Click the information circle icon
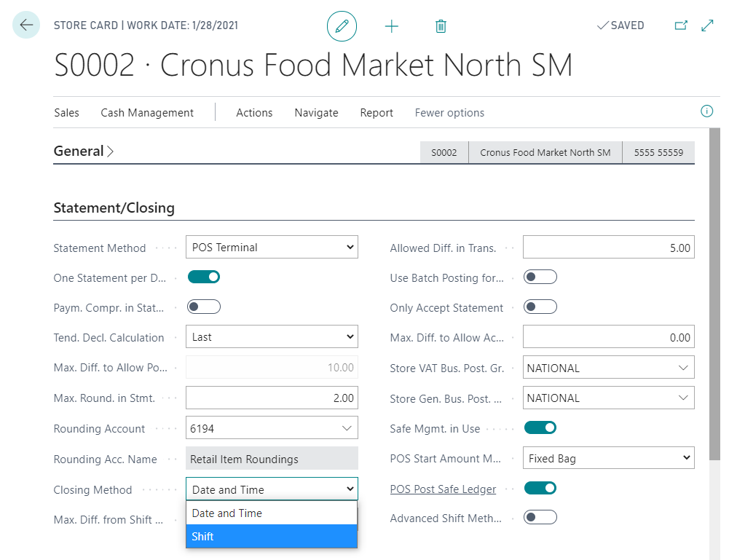This screenshot has height=560, width=729. (706, 111)
